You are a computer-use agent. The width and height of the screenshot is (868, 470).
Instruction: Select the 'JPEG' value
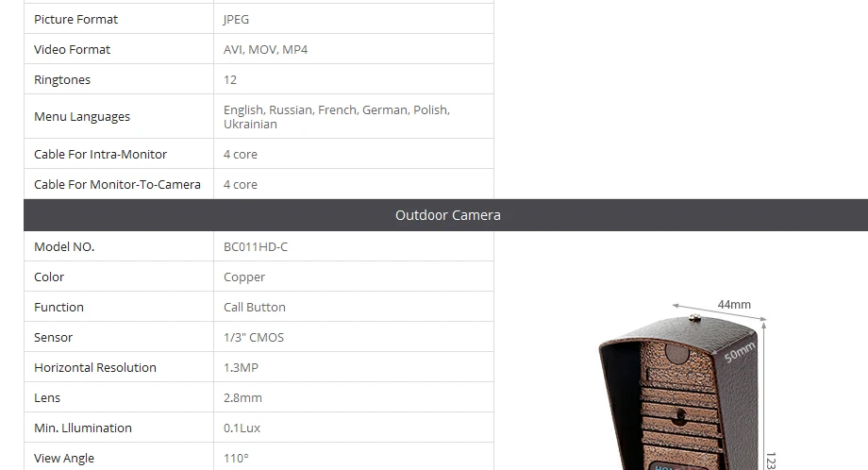237,20
